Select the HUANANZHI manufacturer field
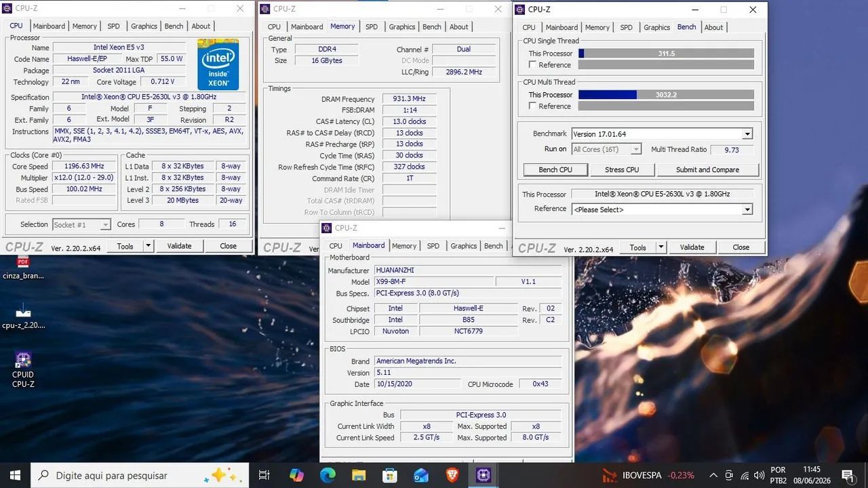Screen dimensions: 868x488 pyautogui.click(x=468, y=270)
